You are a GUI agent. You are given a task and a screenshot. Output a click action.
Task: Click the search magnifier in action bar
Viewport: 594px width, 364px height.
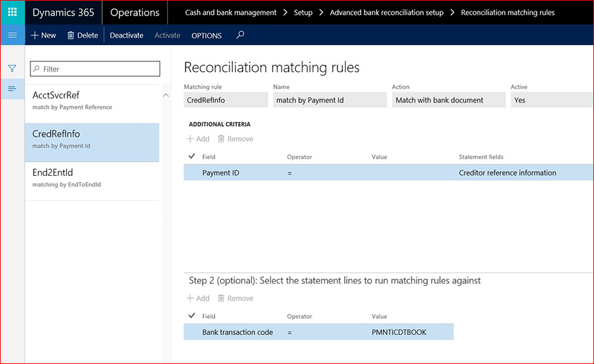(240, 35)
